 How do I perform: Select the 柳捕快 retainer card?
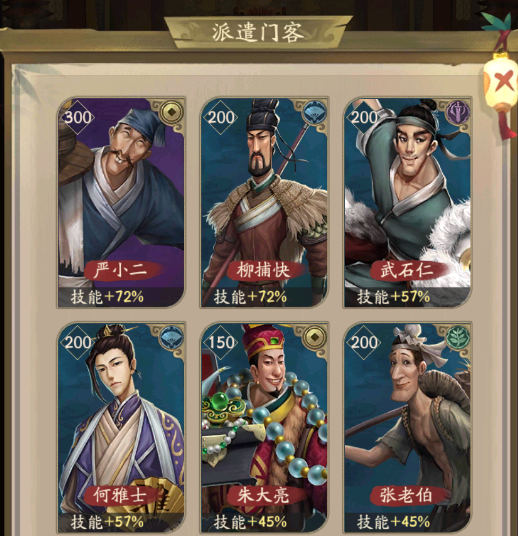pos(264,202)
